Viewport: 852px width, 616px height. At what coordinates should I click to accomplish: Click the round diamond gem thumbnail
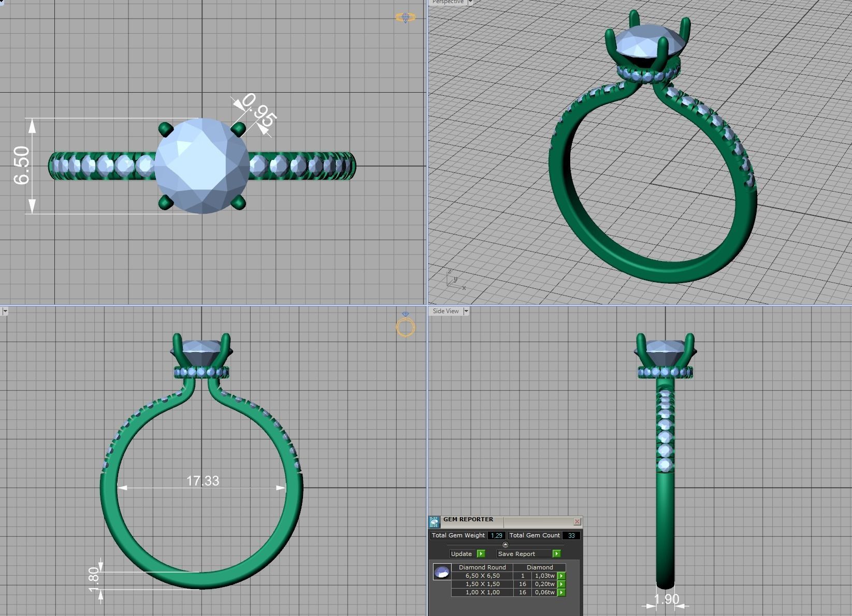pyautogui.click(x=442, y=572)
